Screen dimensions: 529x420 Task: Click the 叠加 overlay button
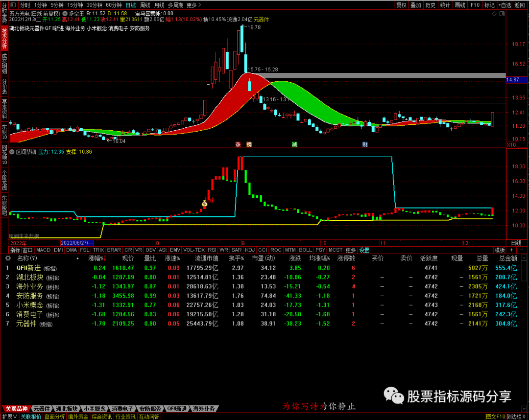click(x=416, y=5)
